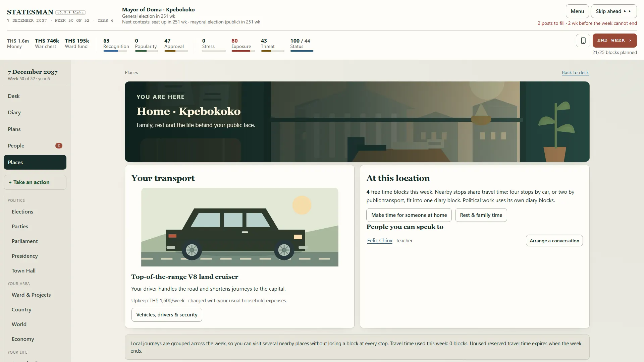Go to Plans in the sidebar
This screenshot has height=362, width=644.
pyautogui.click(x=35, y=129)
